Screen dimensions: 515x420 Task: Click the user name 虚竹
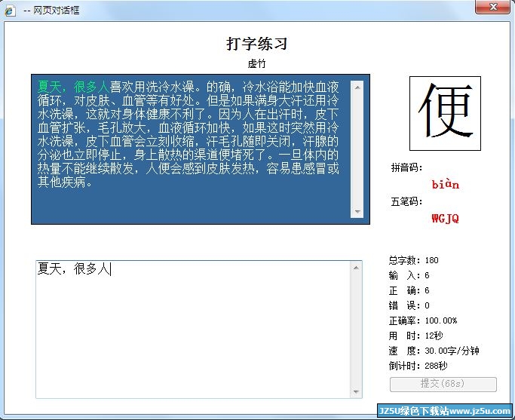pyautogui.click(x=257, y=63)
